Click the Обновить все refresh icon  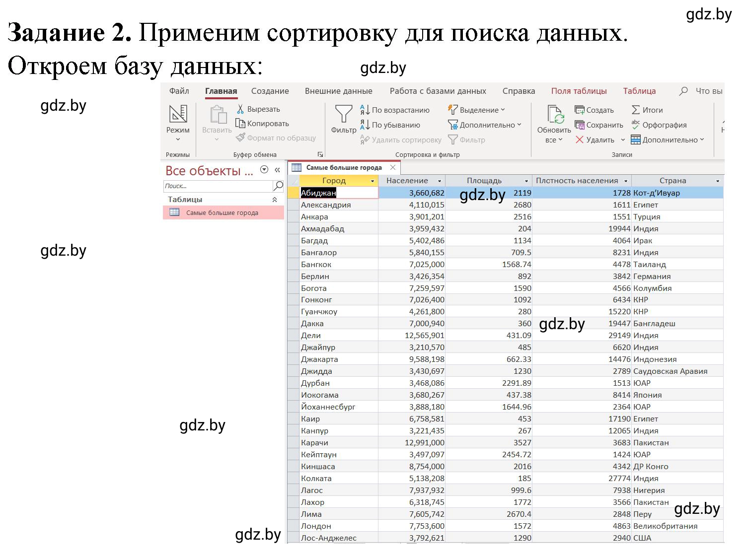tap(555, 114)
